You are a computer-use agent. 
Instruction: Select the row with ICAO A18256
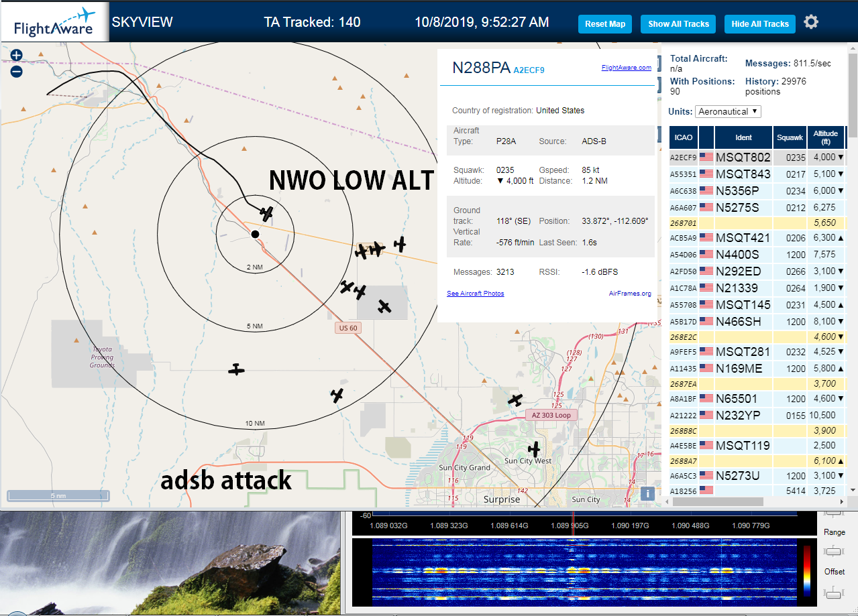coord(757,491)
